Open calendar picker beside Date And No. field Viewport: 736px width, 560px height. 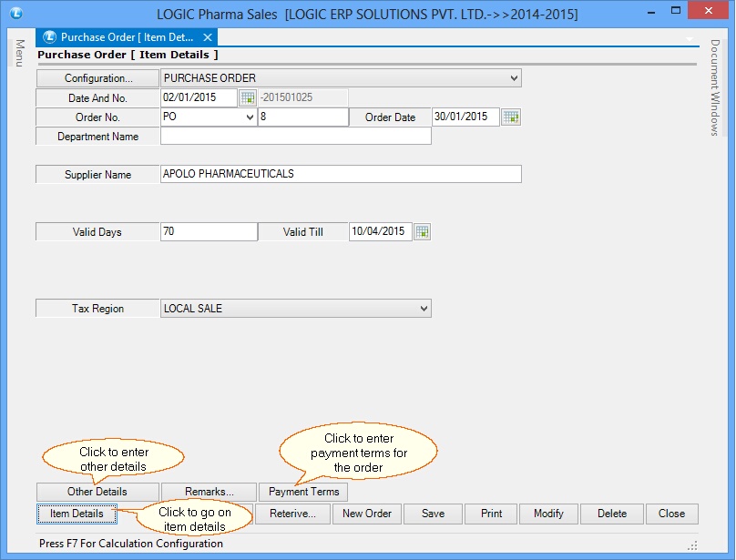point(247,97)
